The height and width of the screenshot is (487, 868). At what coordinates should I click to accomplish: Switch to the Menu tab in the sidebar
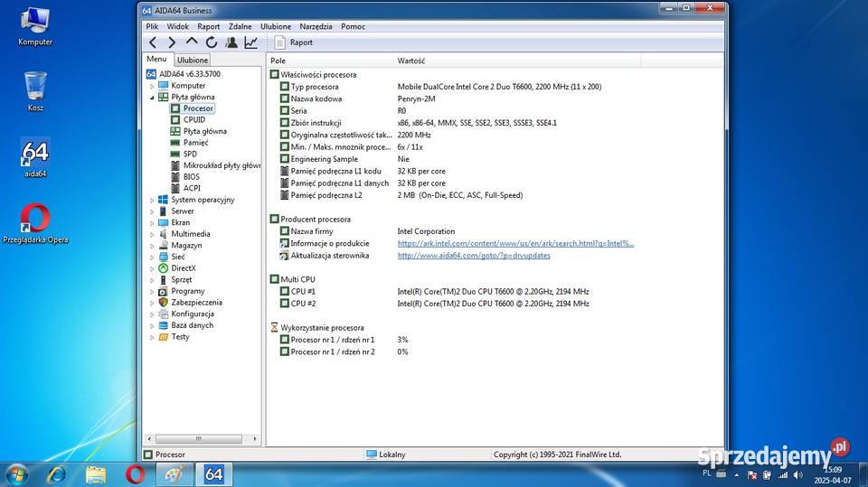coord(156,59)
